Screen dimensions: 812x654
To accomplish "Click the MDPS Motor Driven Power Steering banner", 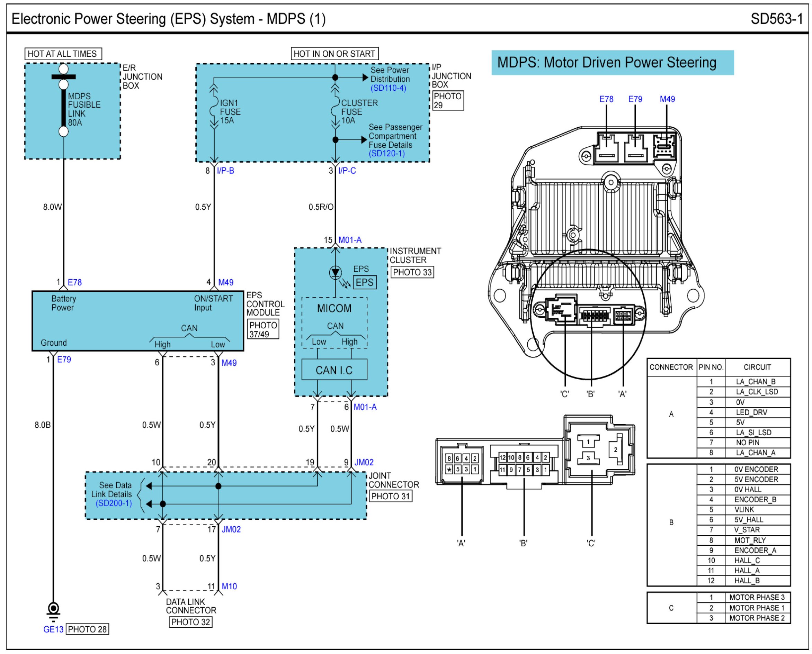I will [x=612, y=63].
